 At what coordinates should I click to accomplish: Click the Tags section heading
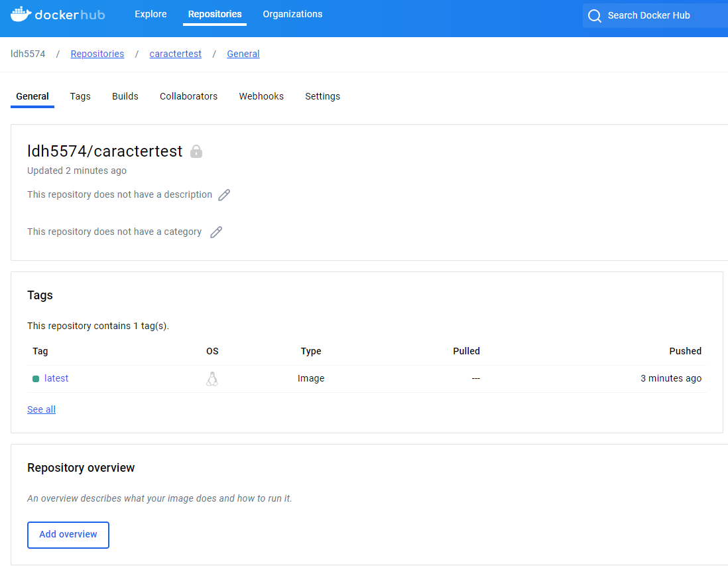[40, 295]
